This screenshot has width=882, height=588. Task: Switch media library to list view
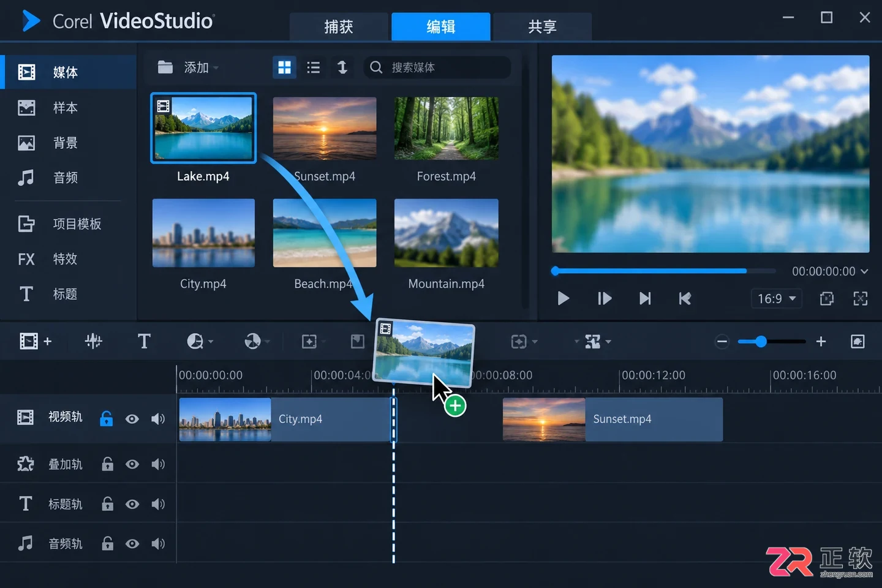coord(314,67)
